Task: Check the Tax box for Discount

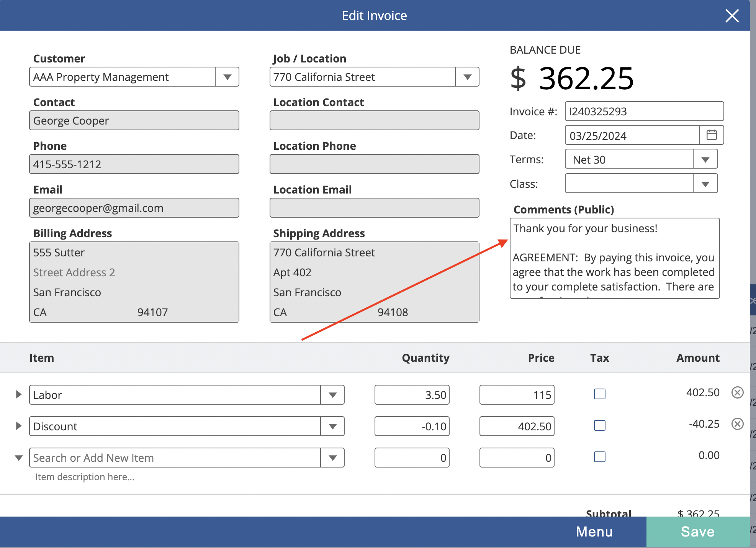Action: tap(600, 425)
